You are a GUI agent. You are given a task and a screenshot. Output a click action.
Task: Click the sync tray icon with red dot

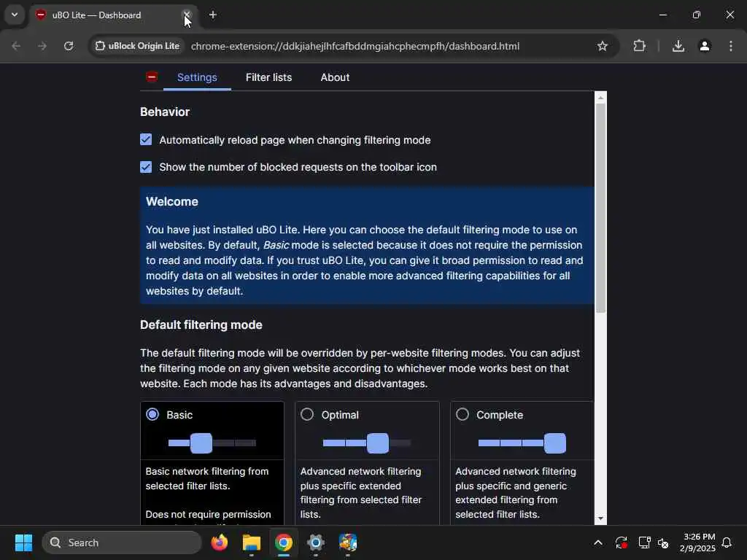tap(622, 542)
